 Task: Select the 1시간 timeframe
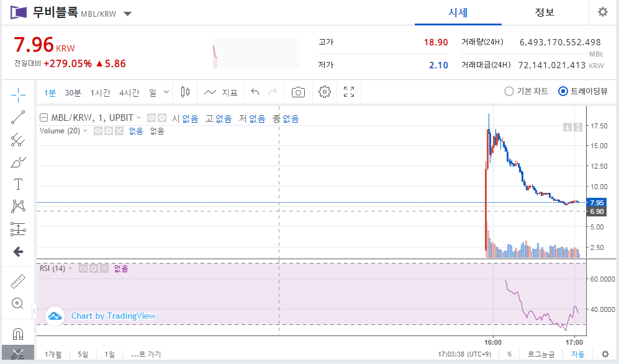[x=101, y=92]
